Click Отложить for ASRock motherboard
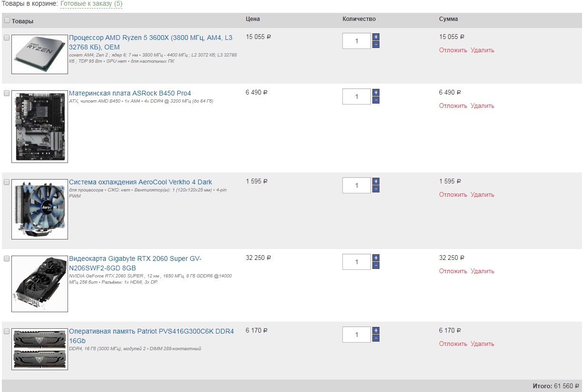This screenshot has height=392, width=583. pos(453,106)
